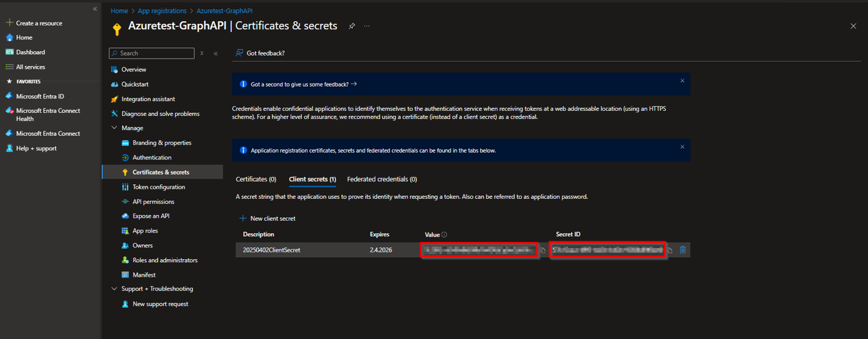
Task: Click New client secret button
Action: (268, 219)
